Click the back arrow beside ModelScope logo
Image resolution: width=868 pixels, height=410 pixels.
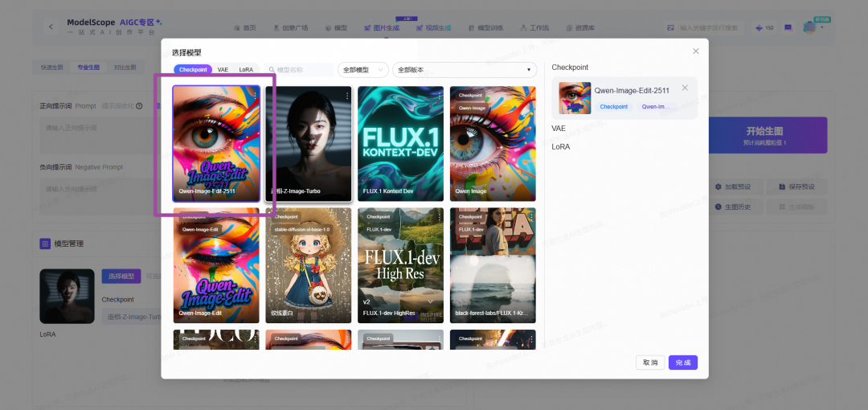pyautogui.click(x=51, y=27)
